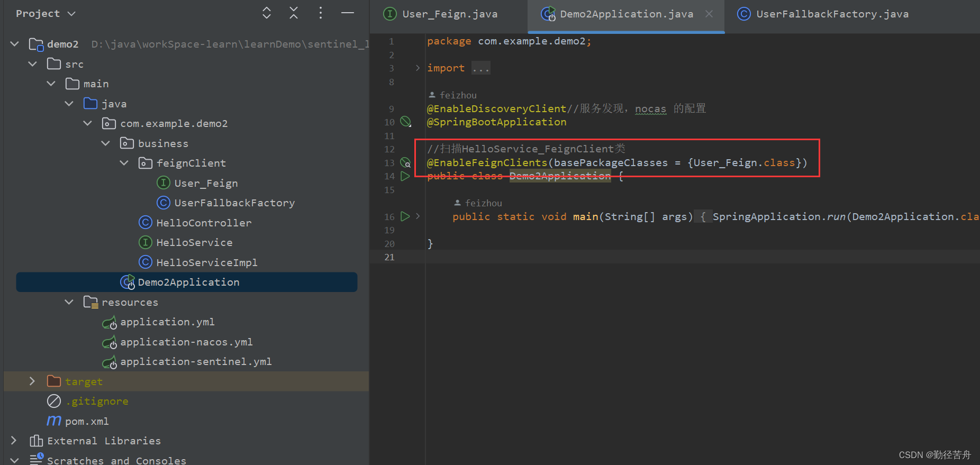980x465 pixels.
Task: Place cursor on @SpringBootApplication annotation
Action: [497, 122]
